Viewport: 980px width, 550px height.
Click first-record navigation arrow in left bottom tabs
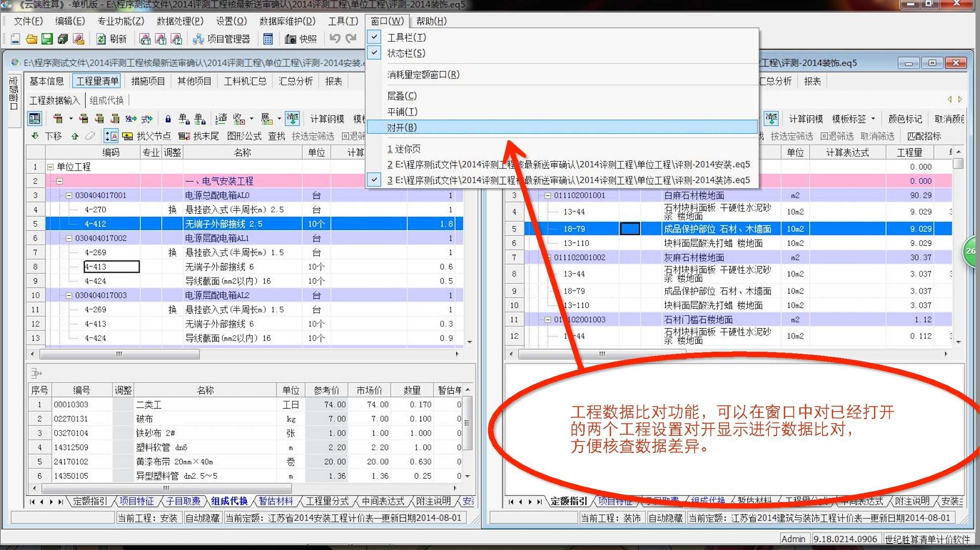32,502
